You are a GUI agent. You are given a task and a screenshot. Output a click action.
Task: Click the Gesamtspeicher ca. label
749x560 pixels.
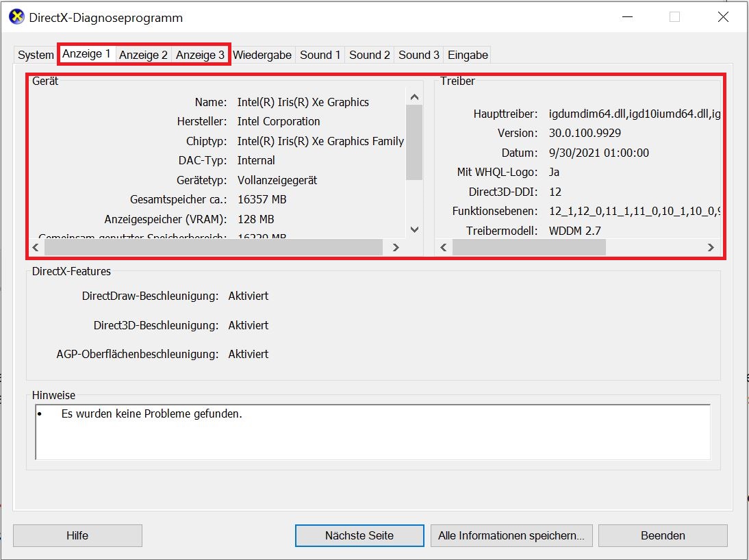click(x=178, y=200)
